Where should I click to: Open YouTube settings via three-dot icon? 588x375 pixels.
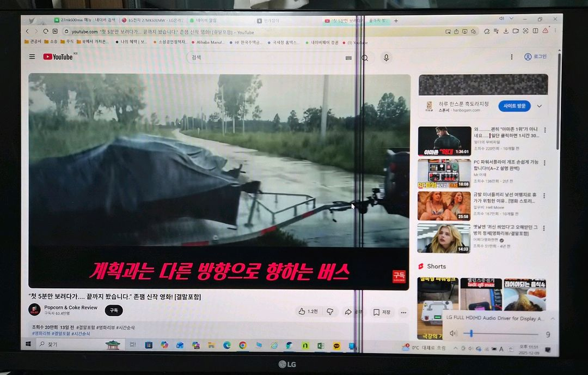[511, 57]
